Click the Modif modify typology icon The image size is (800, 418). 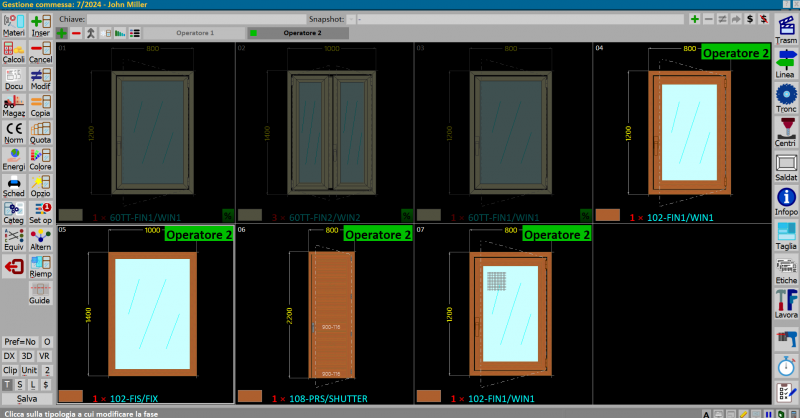[40, 79]
